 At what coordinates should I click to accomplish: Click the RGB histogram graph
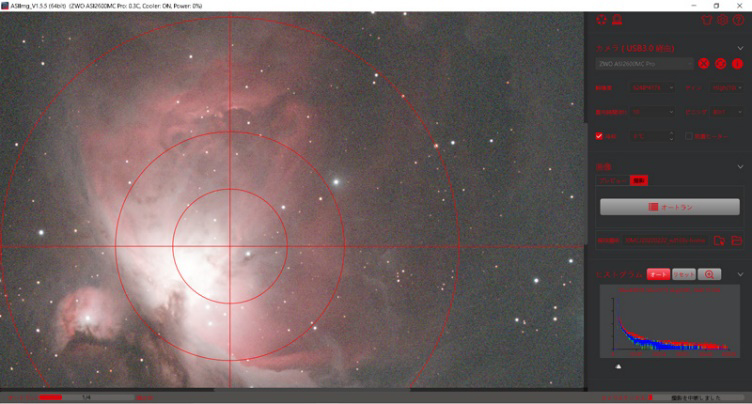click(670, 321)
